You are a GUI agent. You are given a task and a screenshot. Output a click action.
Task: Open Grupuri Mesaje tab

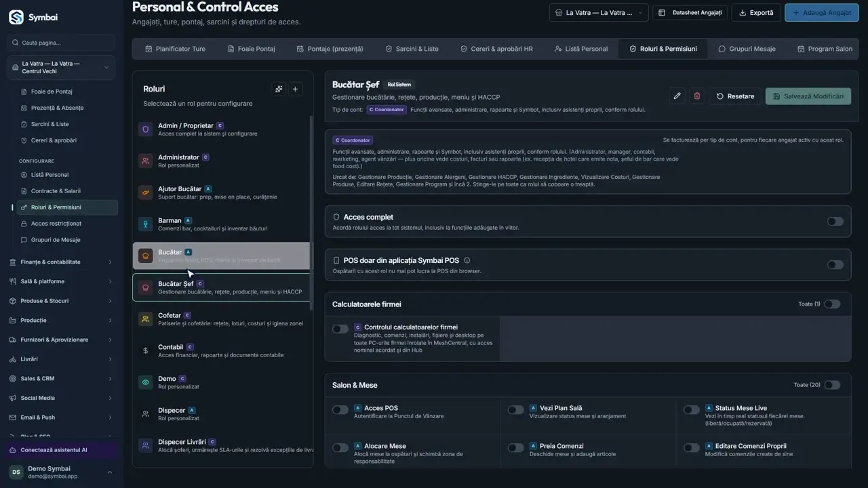(747, 49)
